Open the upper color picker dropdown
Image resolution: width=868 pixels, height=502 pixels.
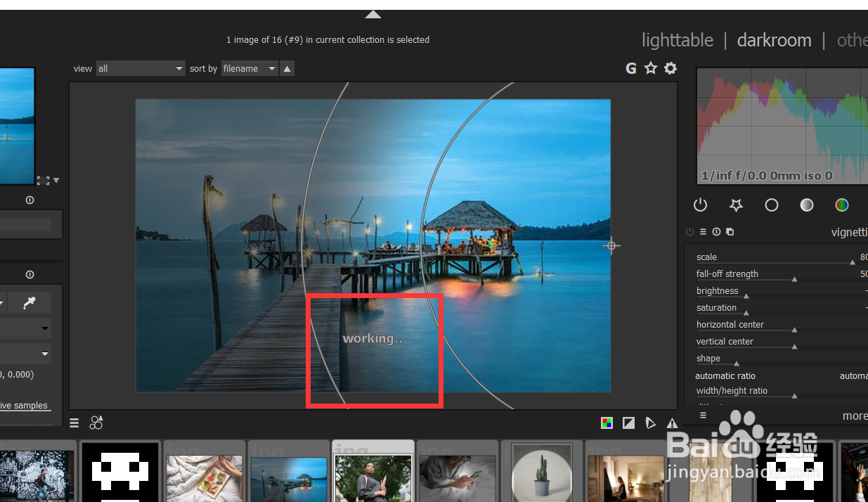coord(25,328)
